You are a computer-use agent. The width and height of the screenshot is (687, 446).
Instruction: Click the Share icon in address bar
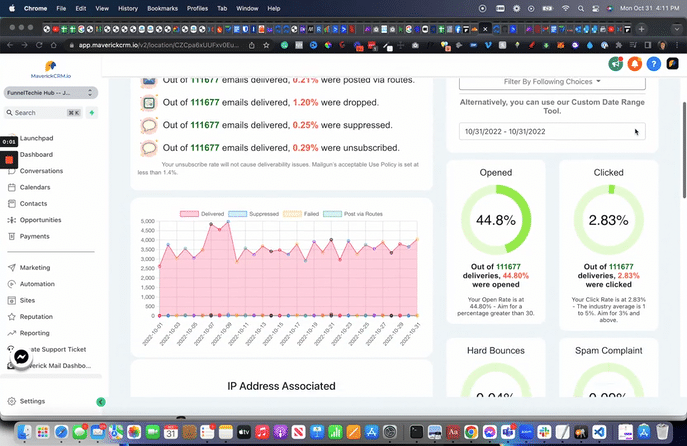click(251, 45)
